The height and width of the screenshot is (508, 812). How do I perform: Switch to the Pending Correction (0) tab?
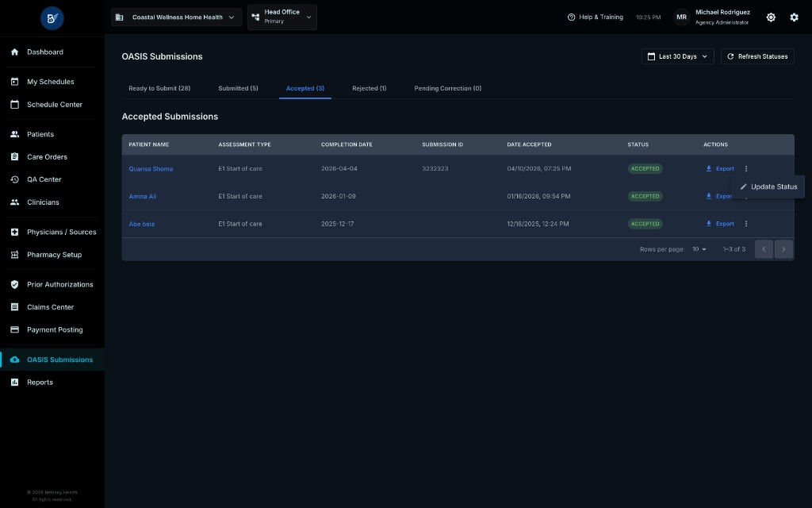point(448,88)
